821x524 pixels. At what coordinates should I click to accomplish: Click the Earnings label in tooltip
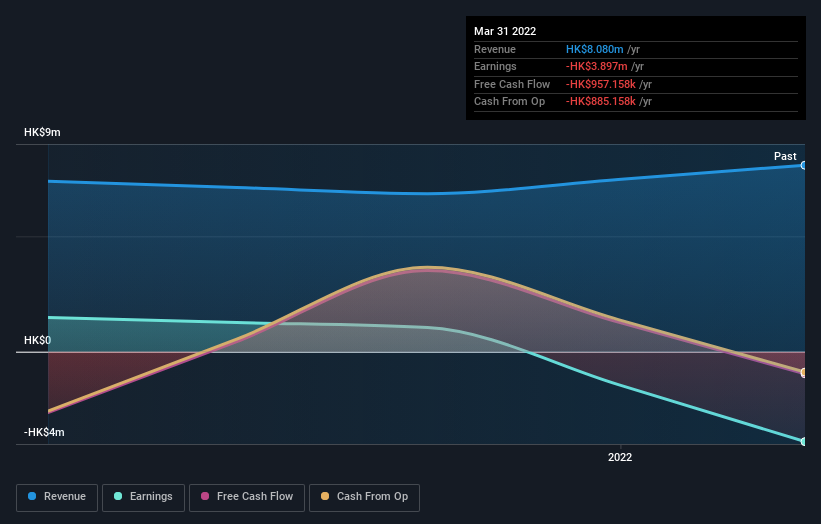[x=495, y=66]
